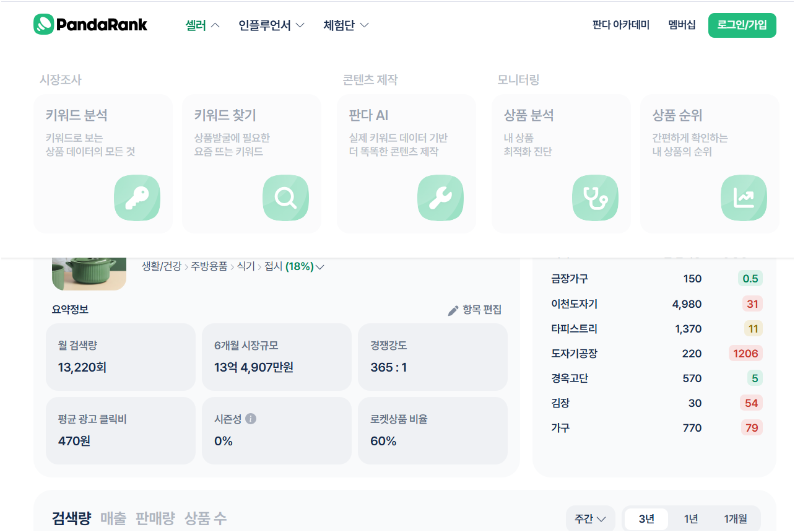Open the 인플루언서 menu
The height and width of the screenshot is (532, 795).
coord(265,25)
